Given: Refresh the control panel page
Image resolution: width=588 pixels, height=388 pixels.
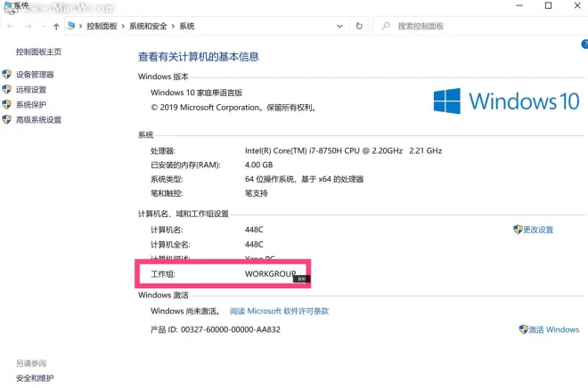Looking at the screenshot, I should (359, 26).
